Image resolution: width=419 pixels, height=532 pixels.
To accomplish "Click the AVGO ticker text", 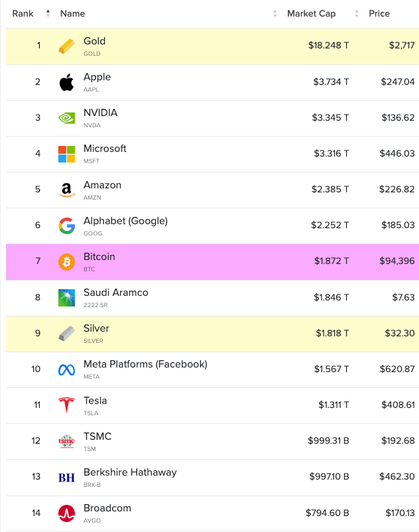I will click(92, 521).
